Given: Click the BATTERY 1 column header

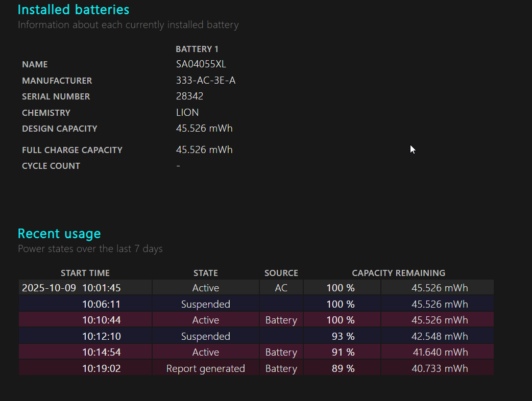Looking at the screenshot, I should [197, 49].
